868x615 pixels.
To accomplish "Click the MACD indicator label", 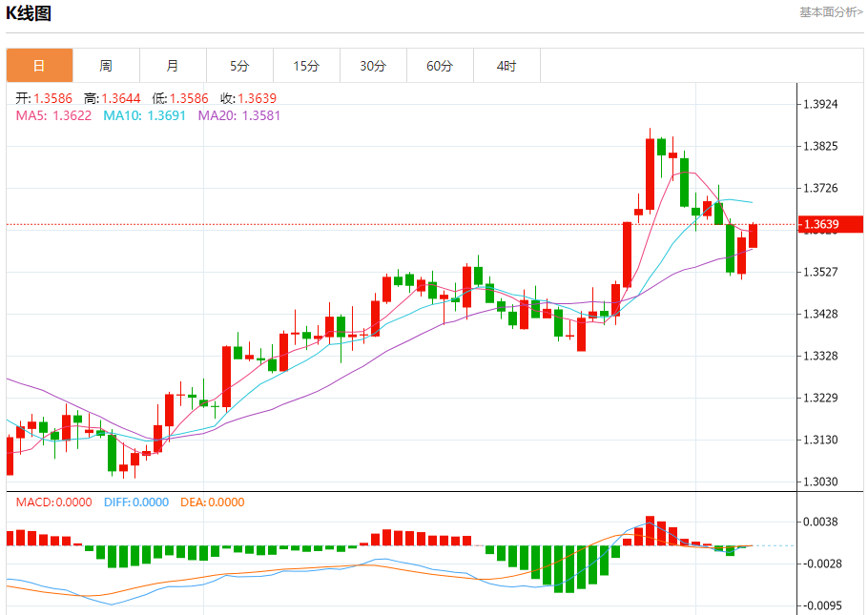I will tap(52, 502).
